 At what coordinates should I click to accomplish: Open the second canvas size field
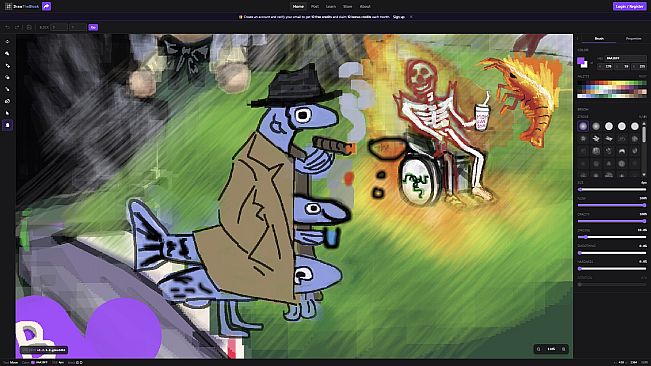78,27
